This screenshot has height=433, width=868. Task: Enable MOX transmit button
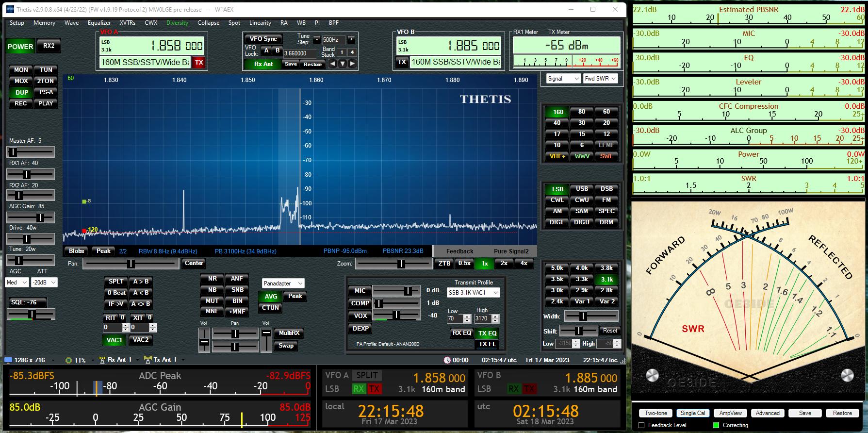click(21, 81)
